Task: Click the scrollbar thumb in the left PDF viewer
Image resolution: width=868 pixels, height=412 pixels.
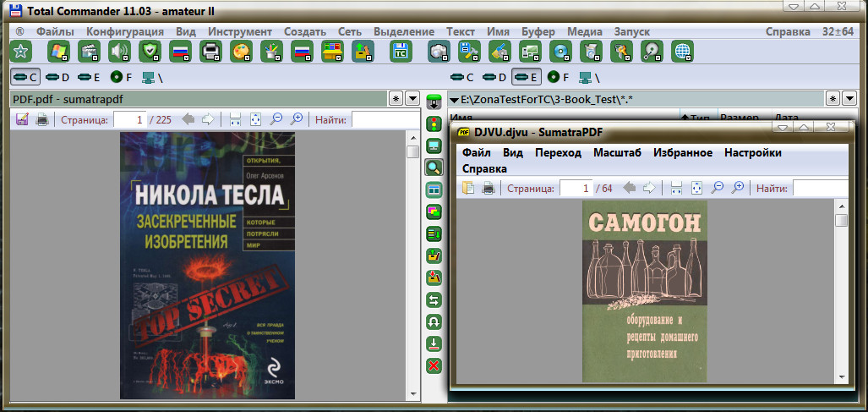Action: coord(412,151)
